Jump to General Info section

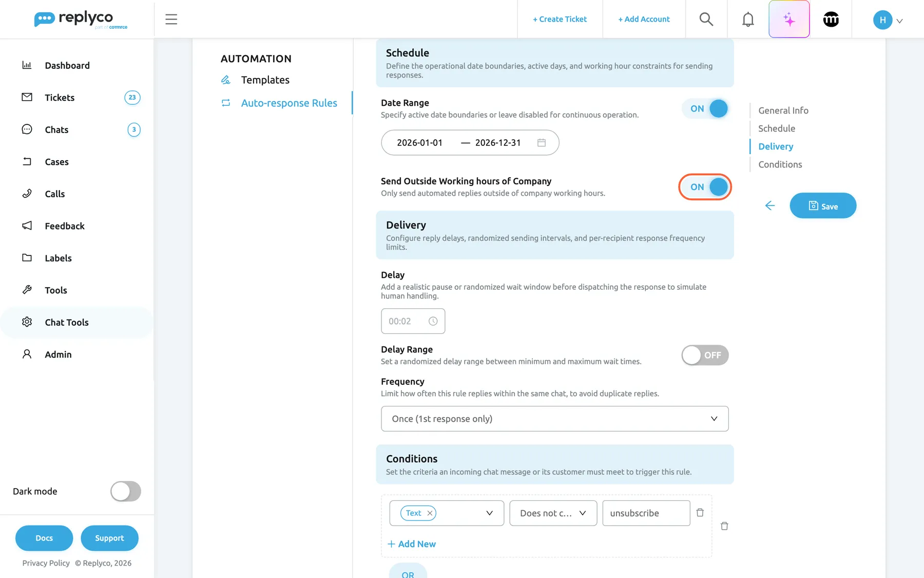[783, 110]
